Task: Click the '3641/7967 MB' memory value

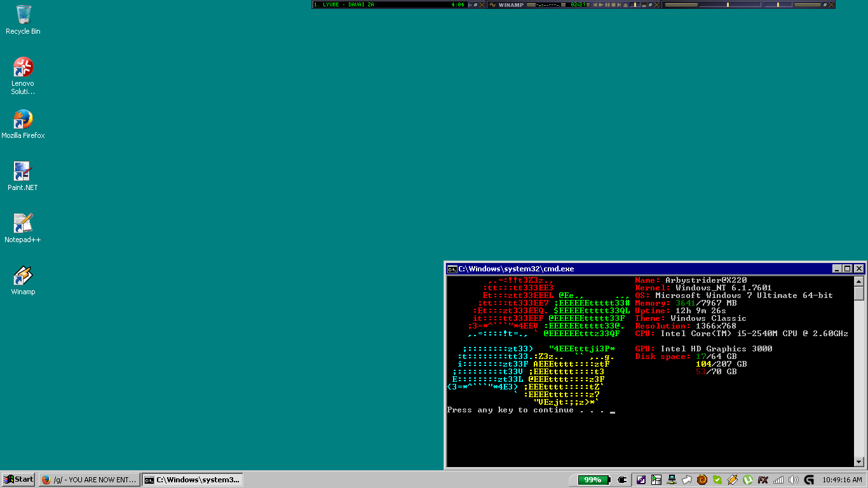Action: click(706, 303)
